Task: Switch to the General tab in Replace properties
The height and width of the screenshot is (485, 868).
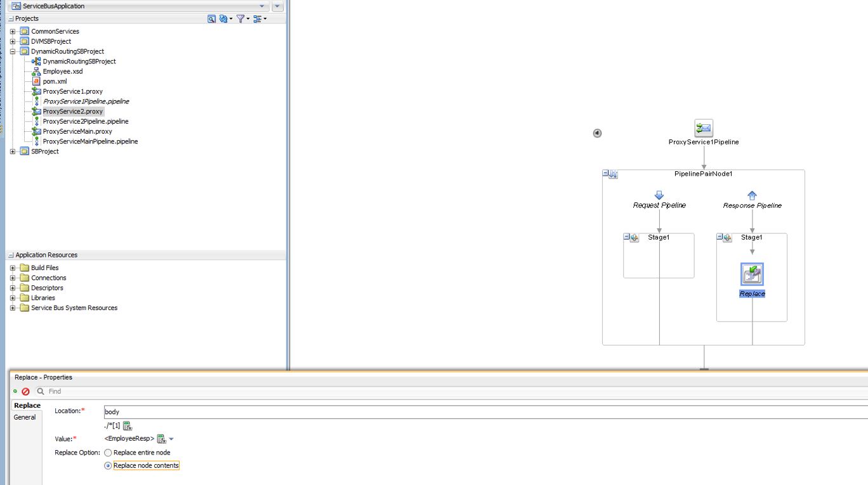Action: point(25,417)
